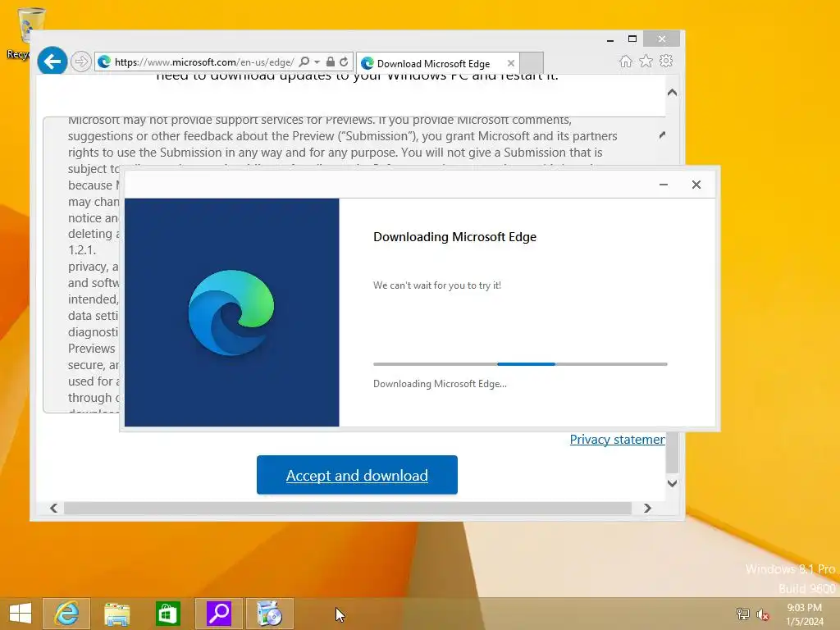This screenshot has height=630, width=840.
Task: Go back with Internet Explorer back arrow
Action: [52, 61]
